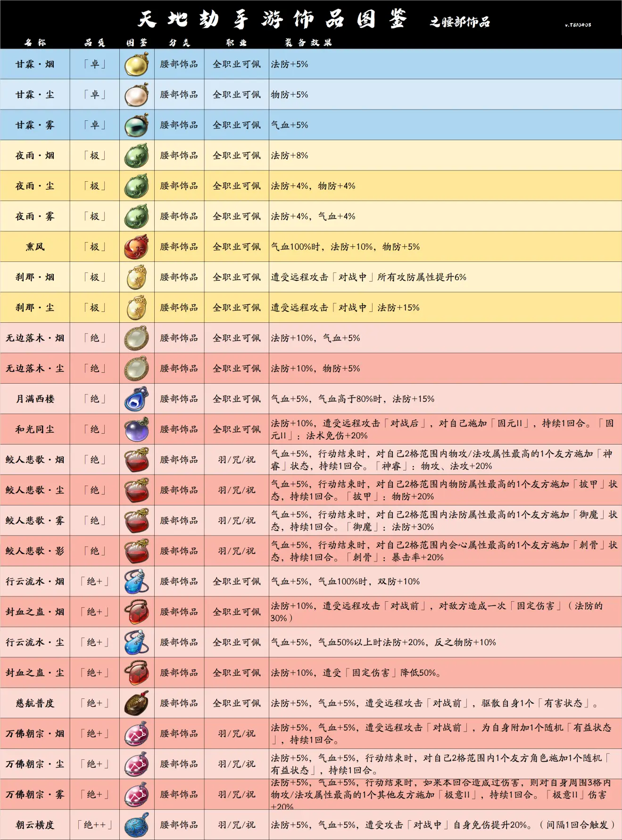Viewport: 622px width, 840px height.
Task: Click the 甘霖·雾 dark teal orb icon
Action: [x=137, y=125]
